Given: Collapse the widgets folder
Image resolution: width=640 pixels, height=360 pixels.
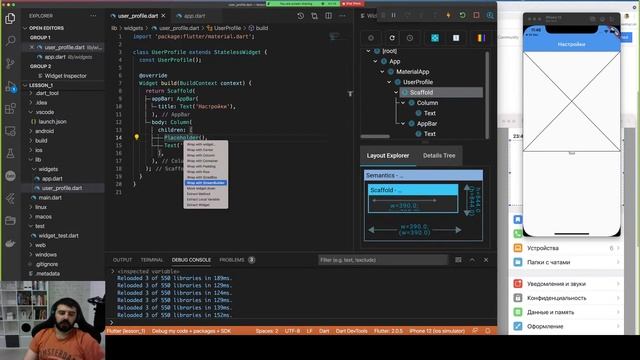Looking at the screenshot, I should tap(34, 169).
